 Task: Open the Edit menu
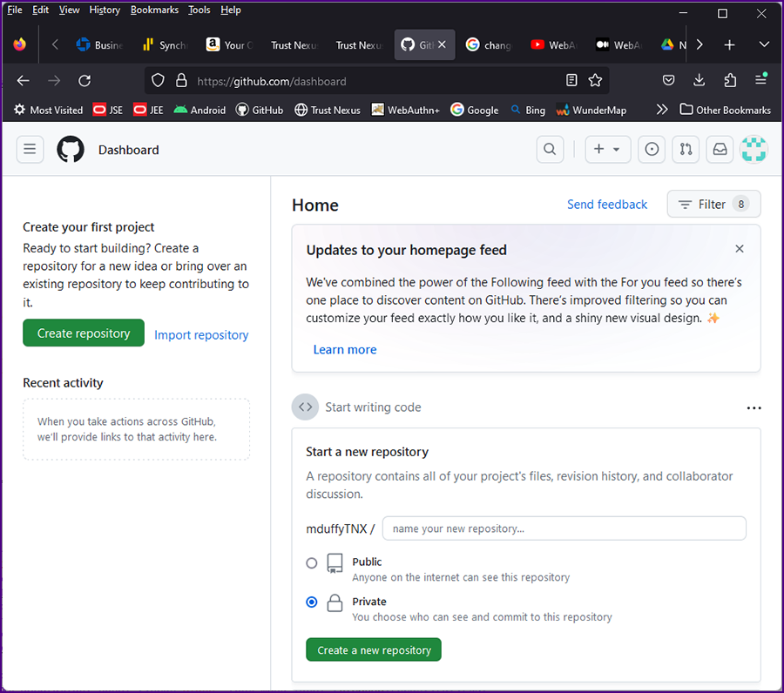pos(40,10)
